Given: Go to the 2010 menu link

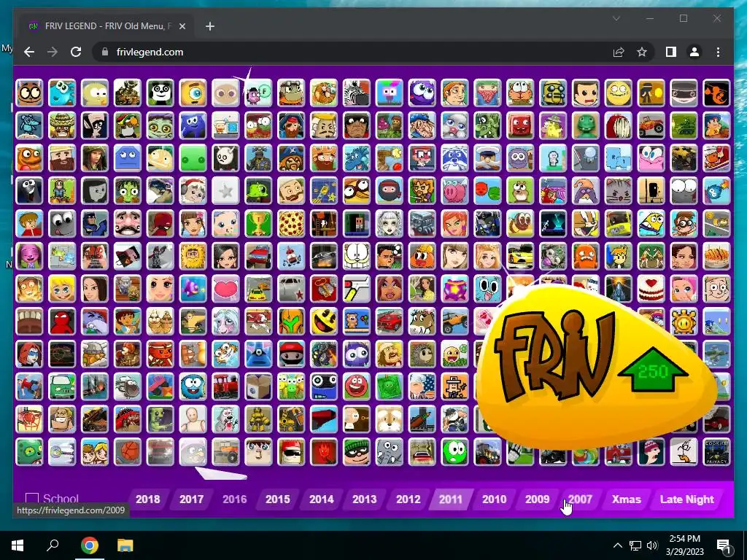Looking at the screenshot, I should click(494, 499).
